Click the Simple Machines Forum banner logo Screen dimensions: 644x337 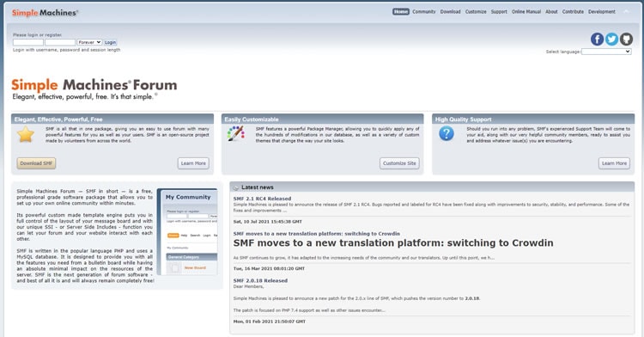94,89
